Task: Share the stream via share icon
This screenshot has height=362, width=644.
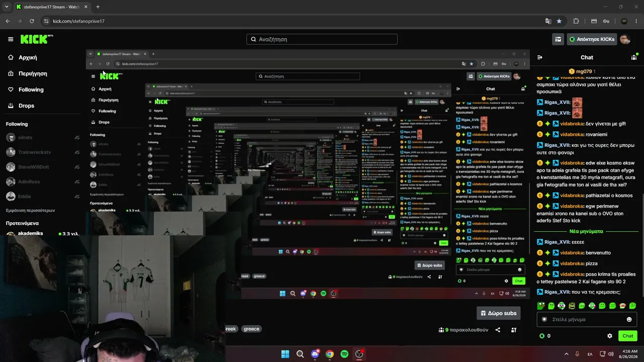Action: [498, 330]
